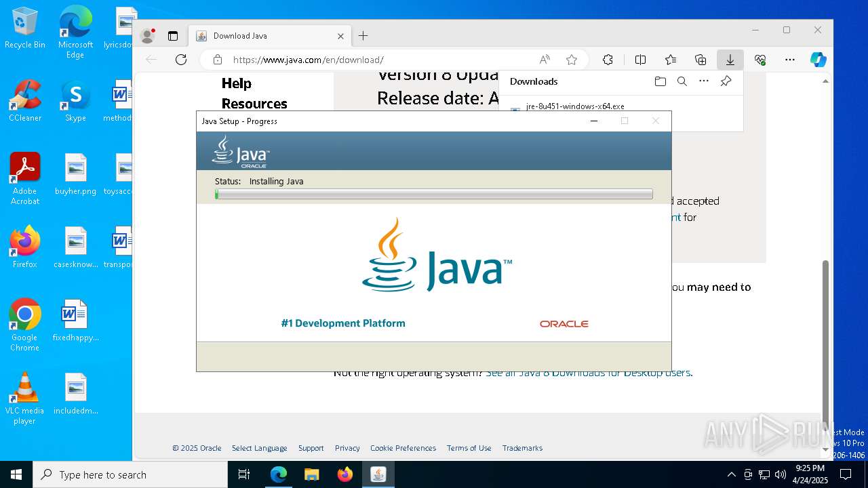Select Google Chrome desktop shortcut
Viewport: 868px width, 488px height.
(x=24, y=325)
